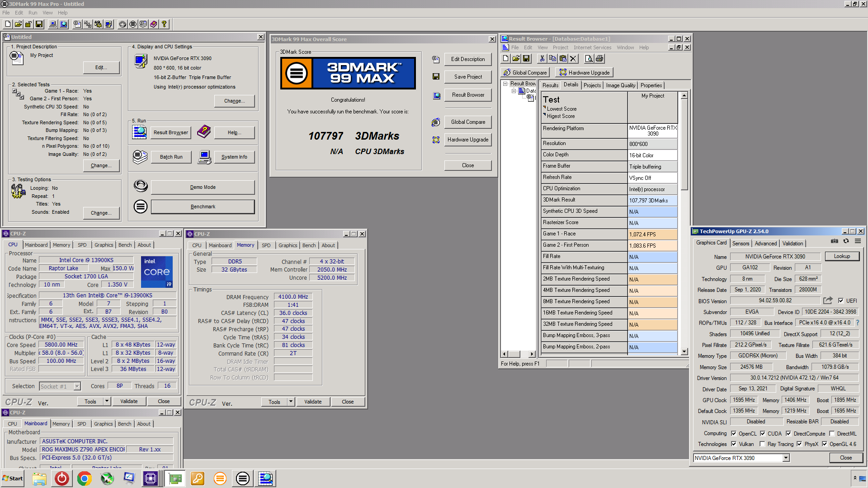Open the Run menu in 3DMark 99 Max
Screen dimensions: 868x488
click(x=33, y=13)
